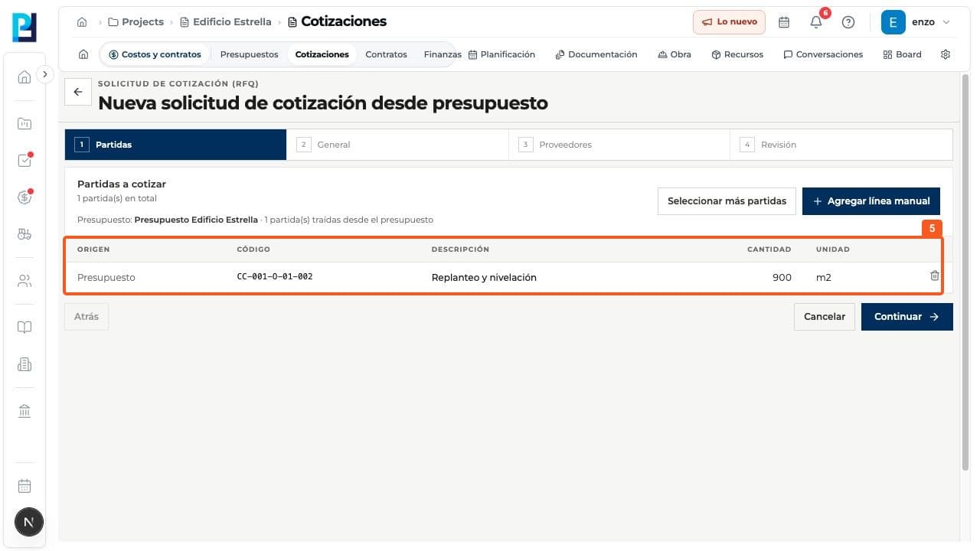
Task: Select step 1 Partidas
Action: [175, 145]
